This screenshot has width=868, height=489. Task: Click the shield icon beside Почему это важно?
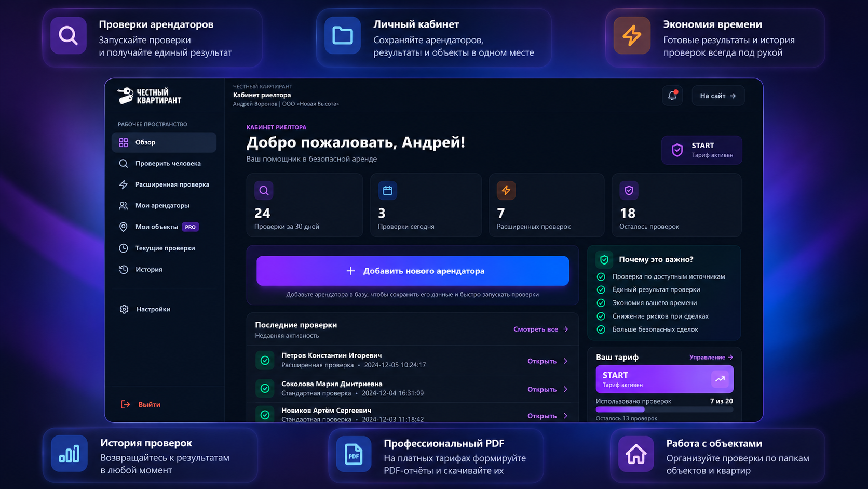(604, 259)
